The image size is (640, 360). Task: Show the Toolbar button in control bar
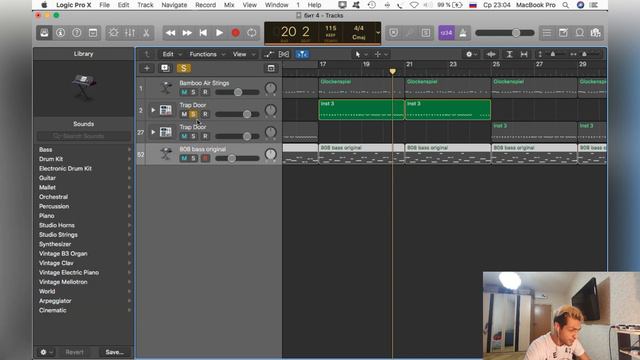pos(93,33)
